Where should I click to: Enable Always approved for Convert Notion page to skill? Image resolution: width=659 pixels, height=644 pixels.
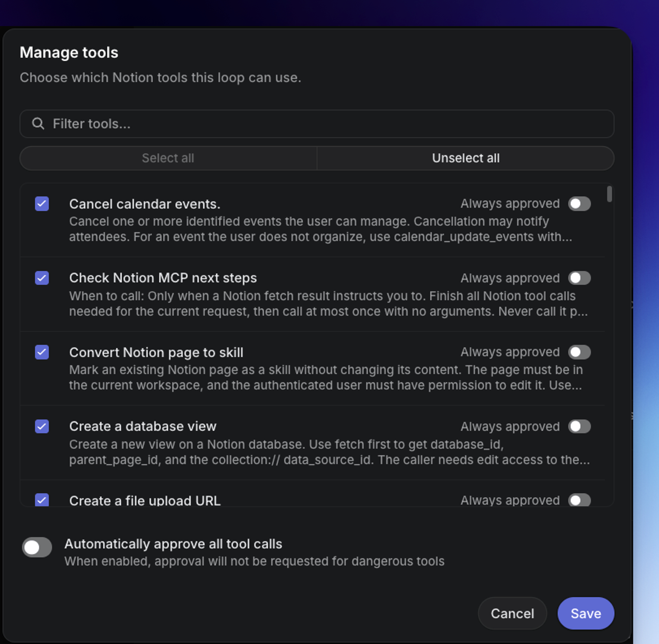pyautogui.click(x=579, y=352)
